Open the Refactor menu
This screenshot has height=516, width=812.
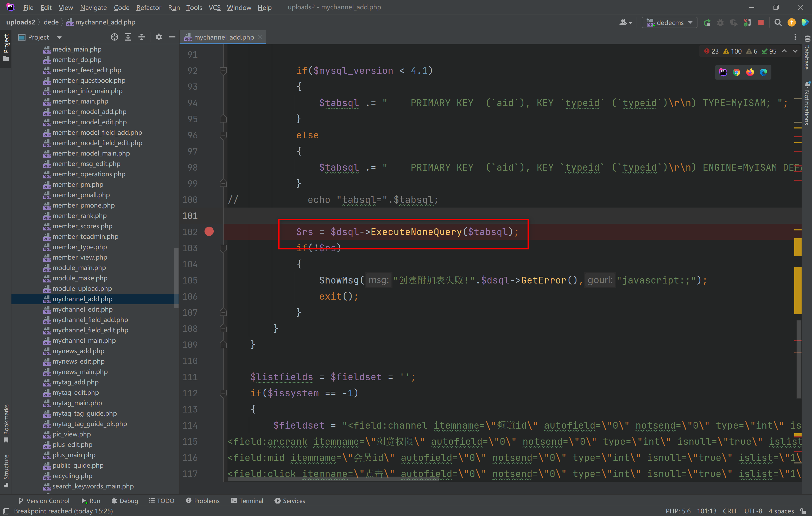pyautogui.click(x=148, y=8)
